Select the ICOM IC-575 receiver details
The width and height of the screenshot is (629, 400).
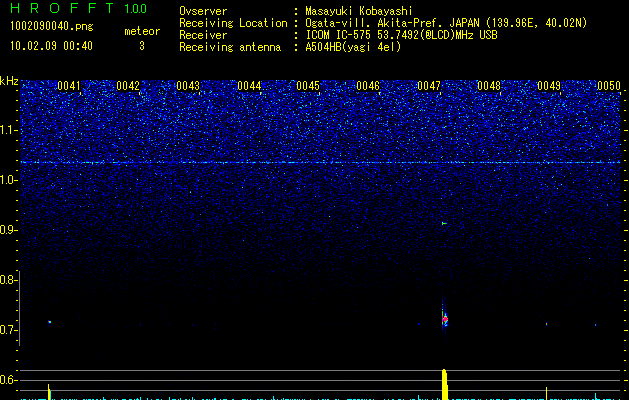point(401,35)
